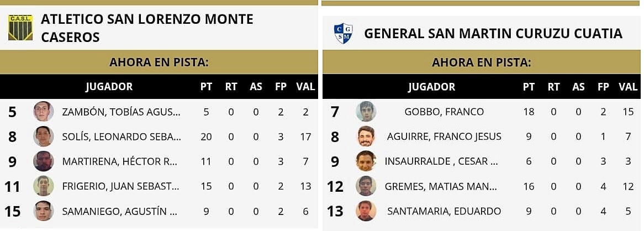The image size is (644, 231).
Task: Select Atletico San Lorenzo Monte Caseros team title
Action: [x=147, y=28]
